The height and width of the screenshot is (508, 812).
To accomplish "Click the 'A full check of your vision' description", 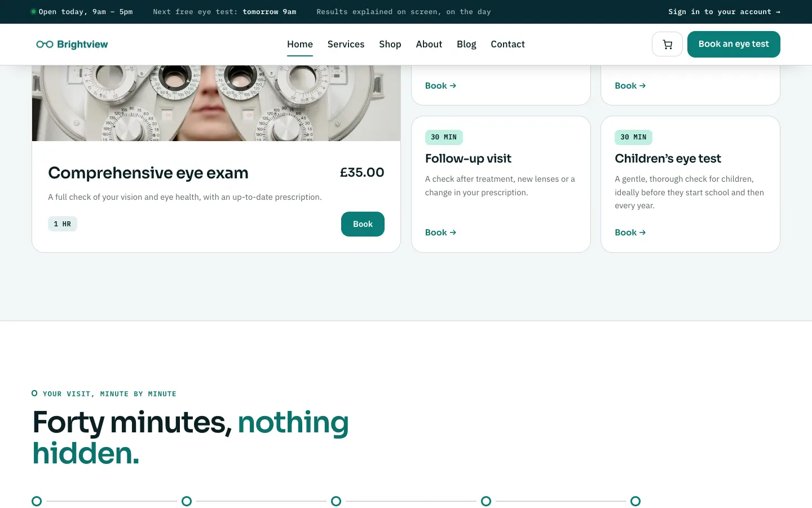I will click(185, 197).
